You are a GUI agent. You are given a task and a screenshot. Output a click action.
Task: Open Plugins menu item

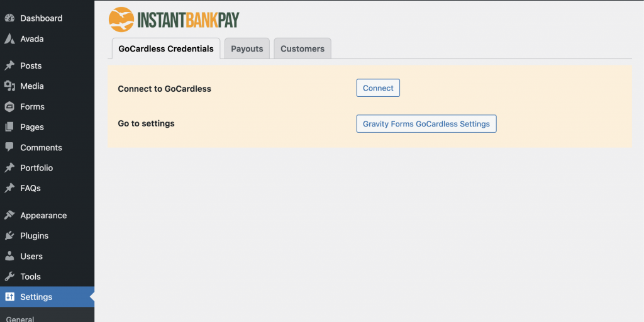click(x=47, y=236)
